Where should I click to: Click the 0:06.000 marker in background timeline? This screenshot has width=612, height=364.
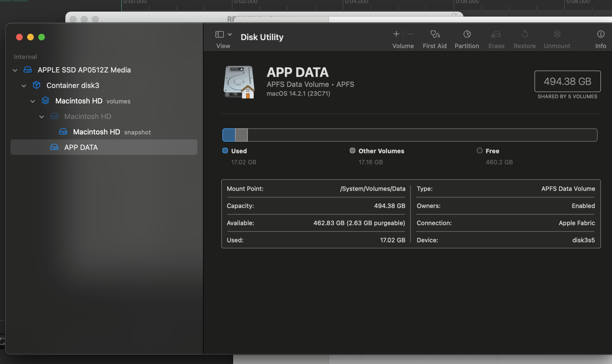click(467, 2)
